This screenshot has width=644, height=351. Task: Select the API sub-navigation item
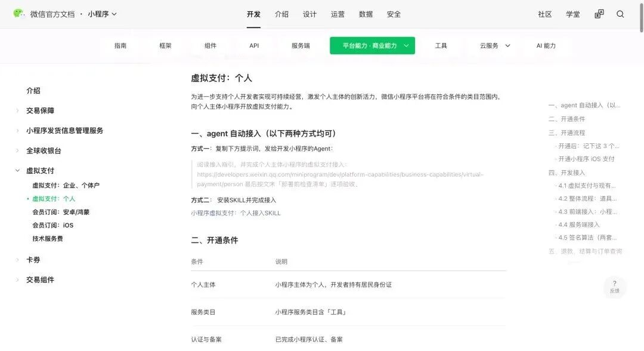click(x=254, y=45)
